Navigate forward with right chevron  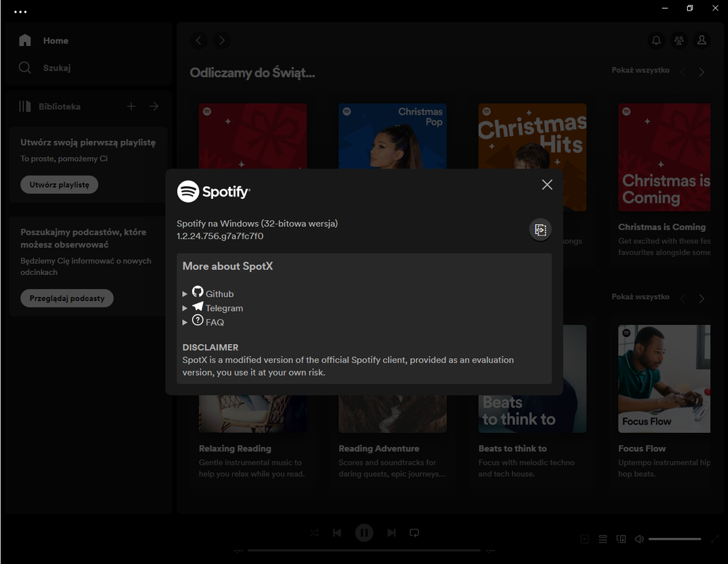pos(222,40)
